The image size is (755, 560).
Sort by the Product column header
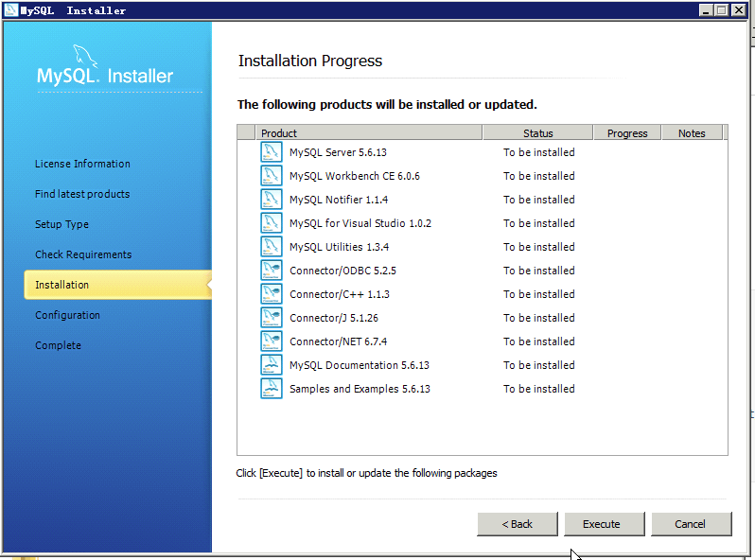coord(368,132)
